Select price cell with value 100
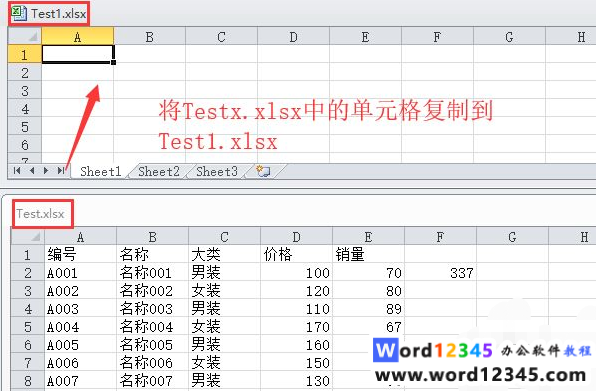Viewport: 596px width, 391px height. coord(296,272)
